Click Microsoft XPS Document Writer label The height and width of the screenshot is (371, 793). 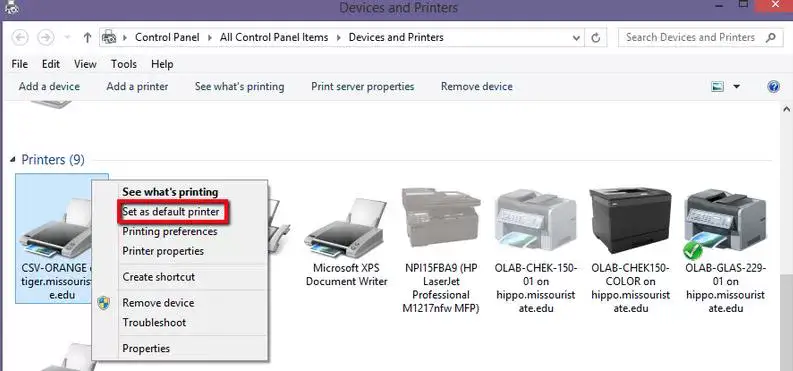pyautogui.click(x=346, y=275)
